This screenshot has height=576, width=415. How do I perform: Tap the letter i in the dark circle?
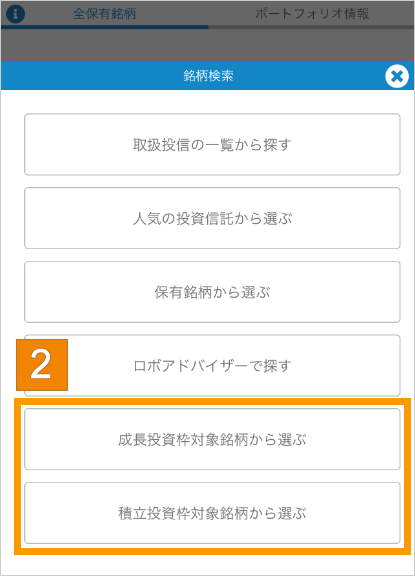click(x=15, y=14)
